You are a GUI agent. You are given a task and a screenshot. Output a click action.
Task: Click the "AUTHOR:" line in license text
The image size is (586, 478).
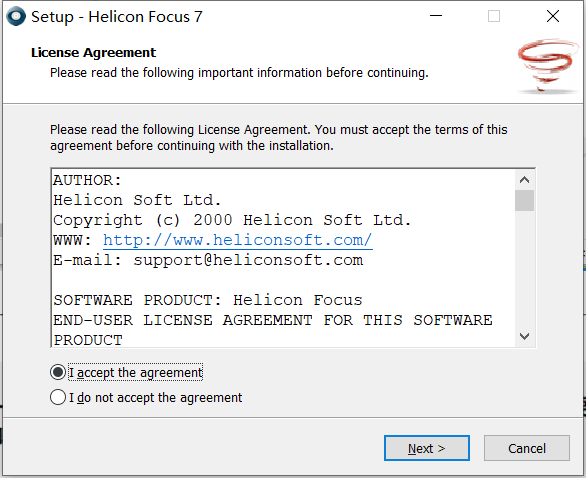[87, 181]
